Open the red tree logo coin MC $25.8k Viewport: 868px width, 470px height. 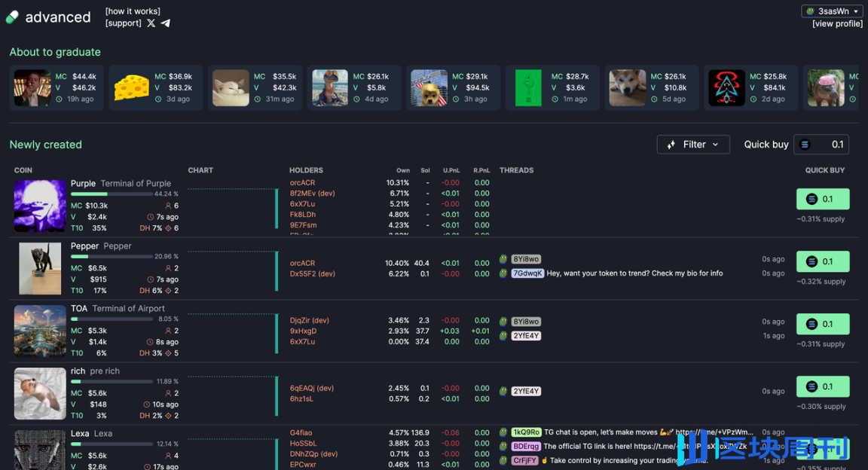click(x=750, y=87)
